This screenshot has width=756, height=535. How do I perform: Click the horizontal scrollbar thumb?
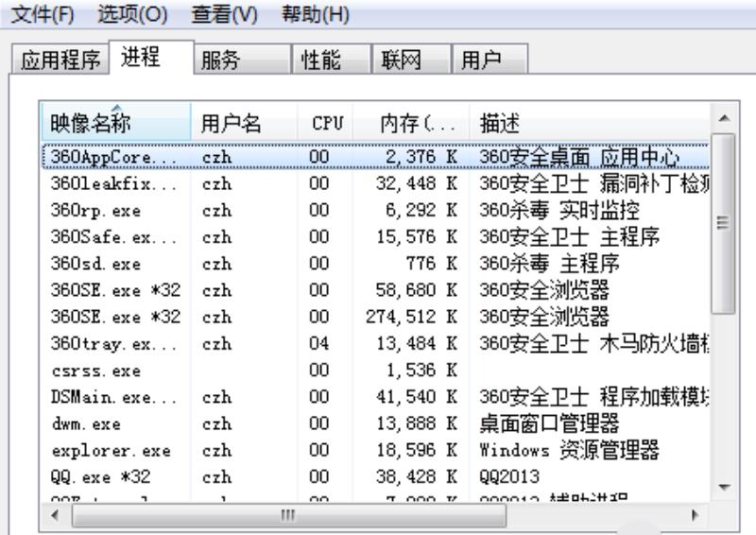point(288,515)
